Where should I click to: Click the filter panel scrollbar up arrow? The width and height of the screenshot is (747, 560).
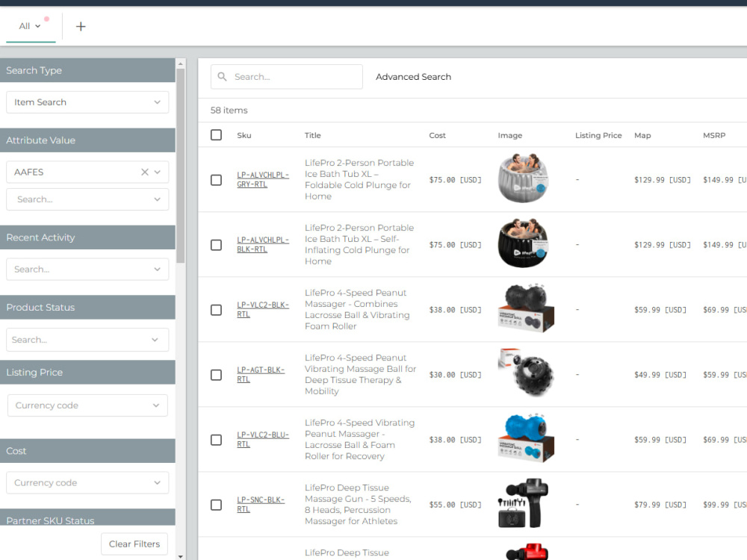tap(181, 63)
